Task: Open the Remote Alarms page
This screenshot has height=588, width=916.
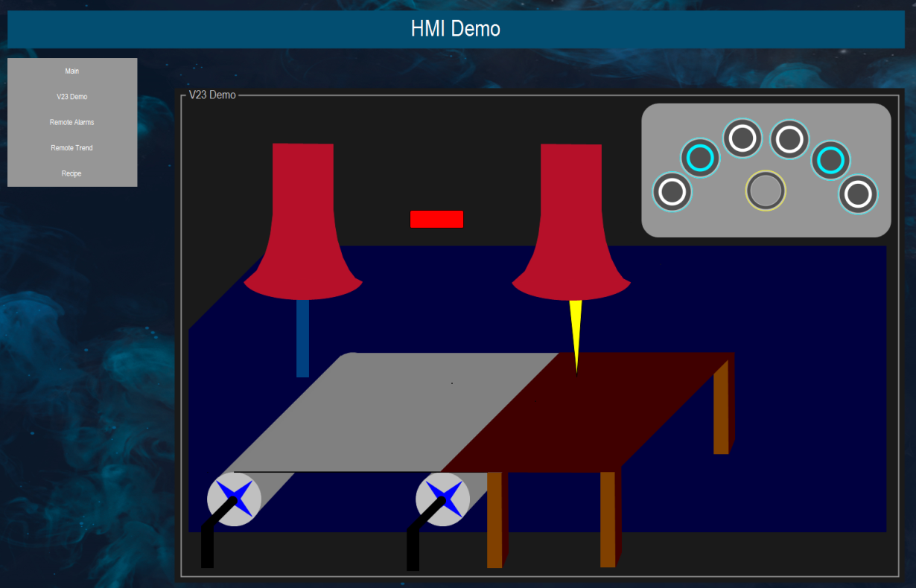Action: (71, 122)
